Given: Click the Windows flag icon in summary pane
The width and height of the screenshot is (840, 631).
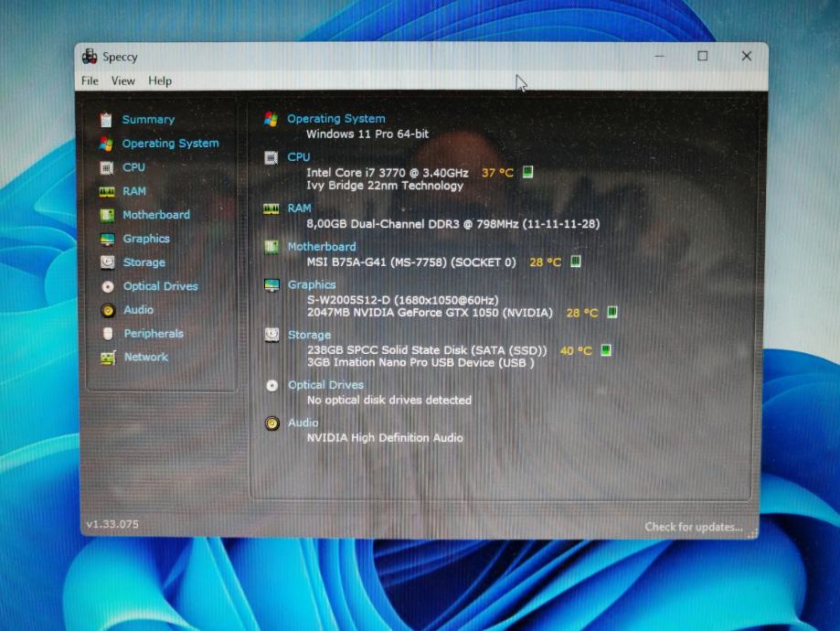Looking at the screenshot, I should 271,120.
